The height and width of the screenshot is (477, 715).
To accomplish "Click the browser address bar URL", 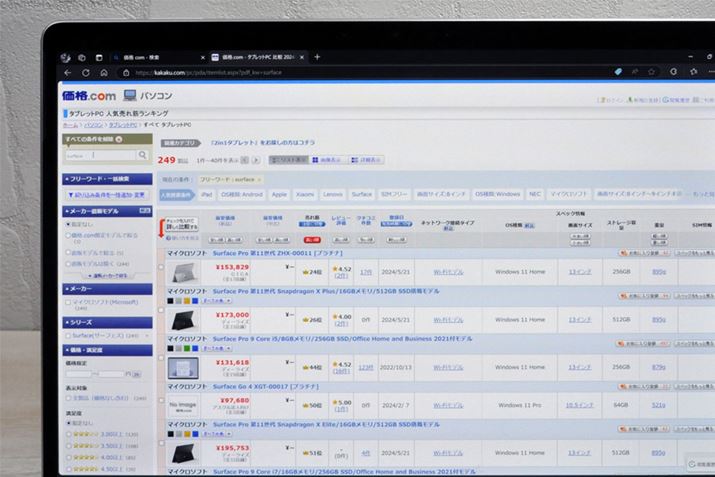I will click(208, 73).
